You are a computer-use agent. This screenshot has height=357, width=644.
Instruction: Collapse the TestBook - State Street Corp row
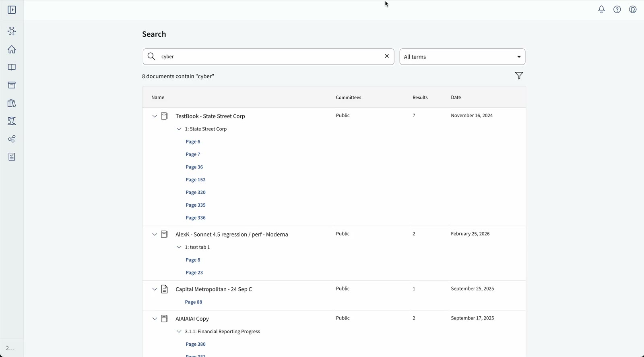[x=155, y=116]
